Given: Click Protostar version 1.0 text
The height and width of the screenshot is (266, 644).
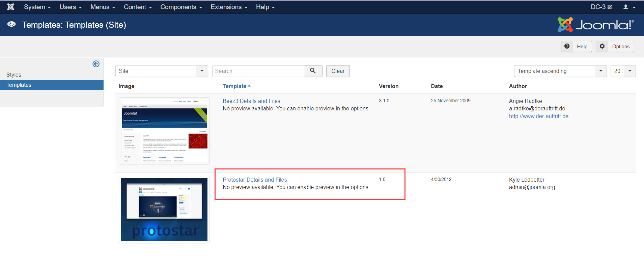Looking at the screenshot, I should tap(382, 179).
